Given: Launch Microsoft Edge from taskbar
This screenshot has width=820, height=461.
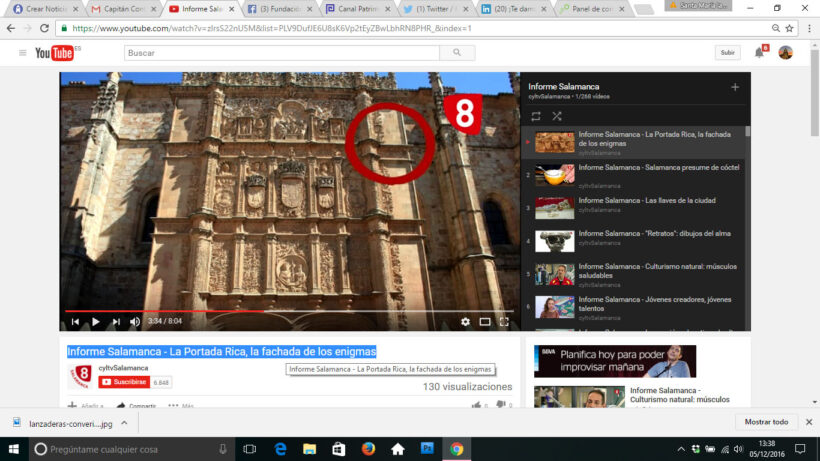Looking at the screenshot, I should click(280, 449).
